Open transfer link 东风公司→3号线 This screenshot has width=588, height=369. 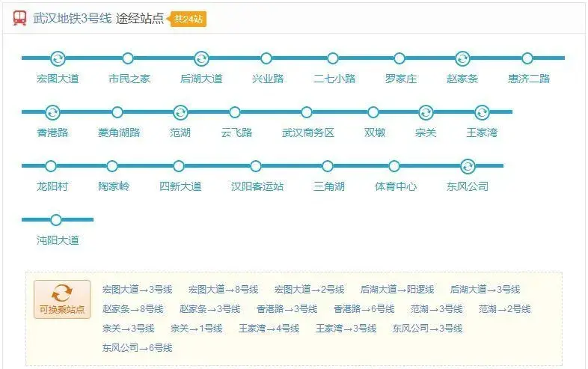coord(427,329)
